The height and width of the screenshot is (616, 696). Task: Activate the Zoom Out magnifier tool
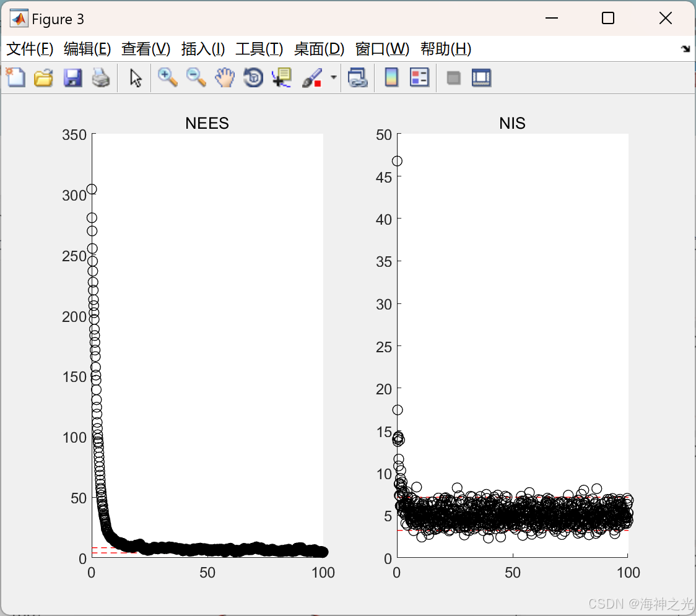(196, 77)
